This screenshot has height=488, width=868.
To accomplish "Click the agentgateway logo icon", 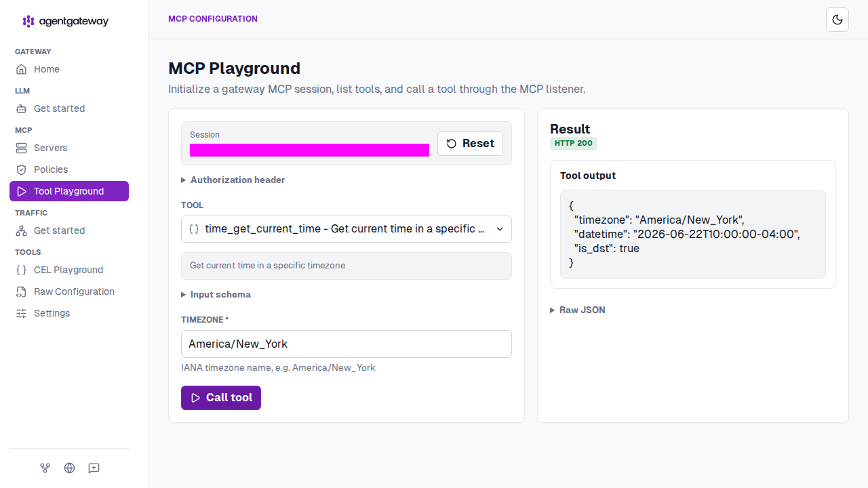I will click(28, 21).
